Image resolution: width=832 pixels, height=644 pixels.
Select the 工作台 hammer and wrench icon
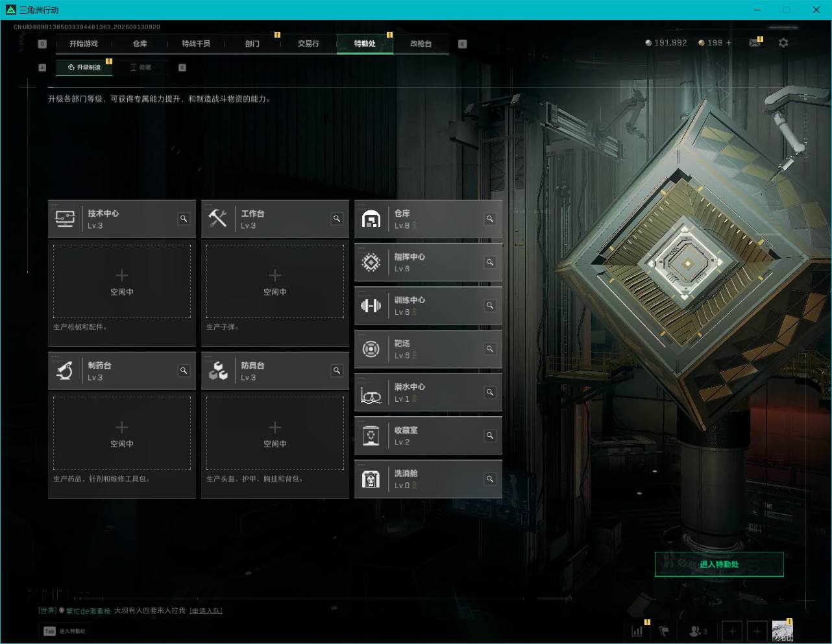(x=218, y=219)
